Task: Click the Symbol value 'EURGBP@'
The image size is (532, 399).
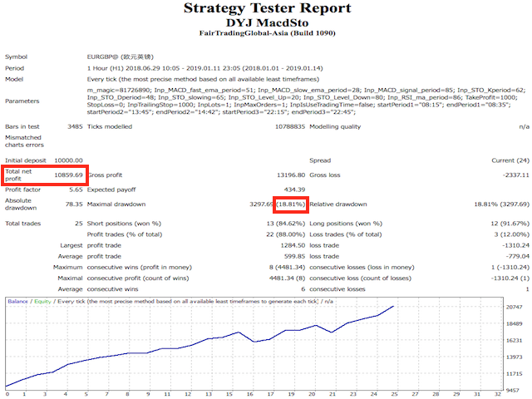Action: (x=102, y=57)
